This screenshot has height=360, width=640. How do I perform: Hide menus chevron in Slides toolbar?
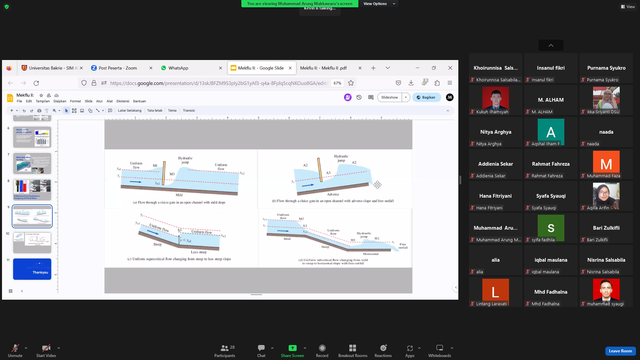tap(448, 111)
